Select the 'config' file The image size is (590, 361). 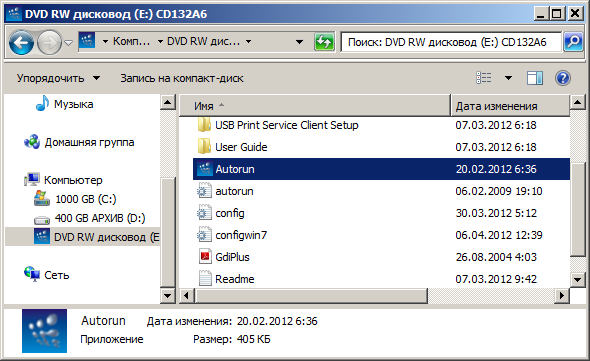230,213
